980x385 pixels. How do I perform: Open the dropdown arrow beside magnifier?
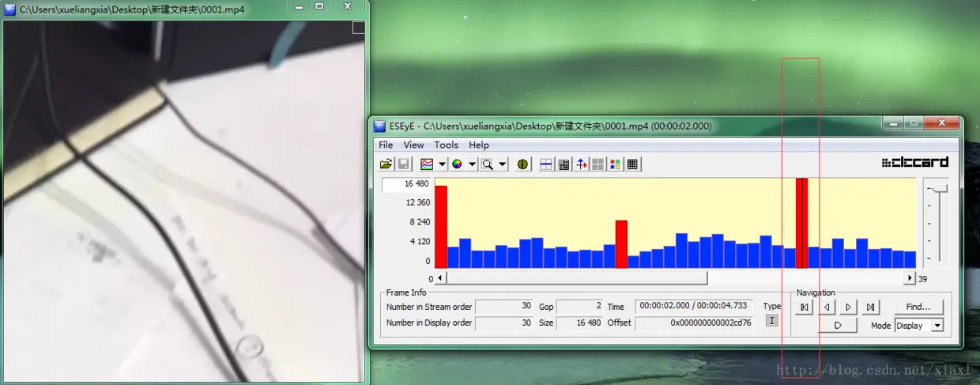coord(502,164)
